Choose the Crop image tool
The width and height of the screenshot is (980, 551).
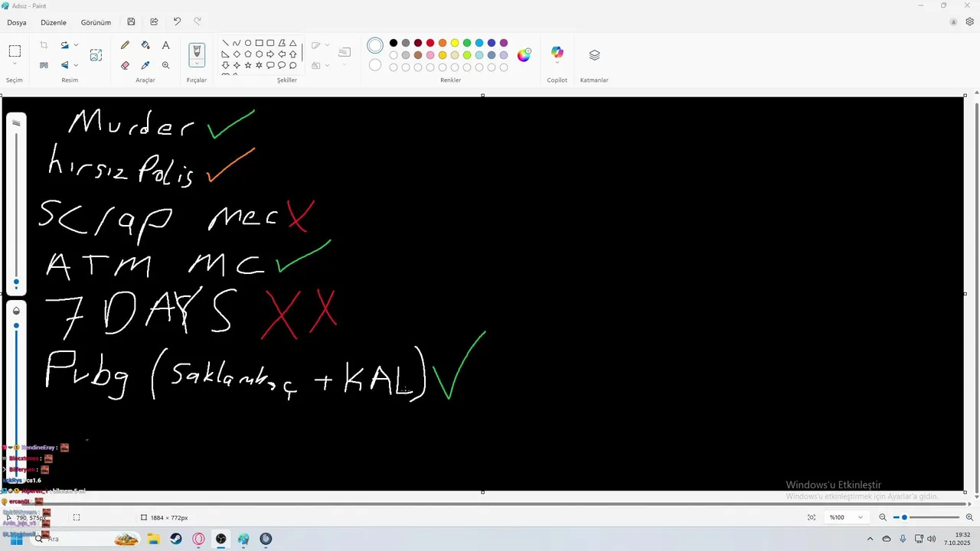(44, 45)
